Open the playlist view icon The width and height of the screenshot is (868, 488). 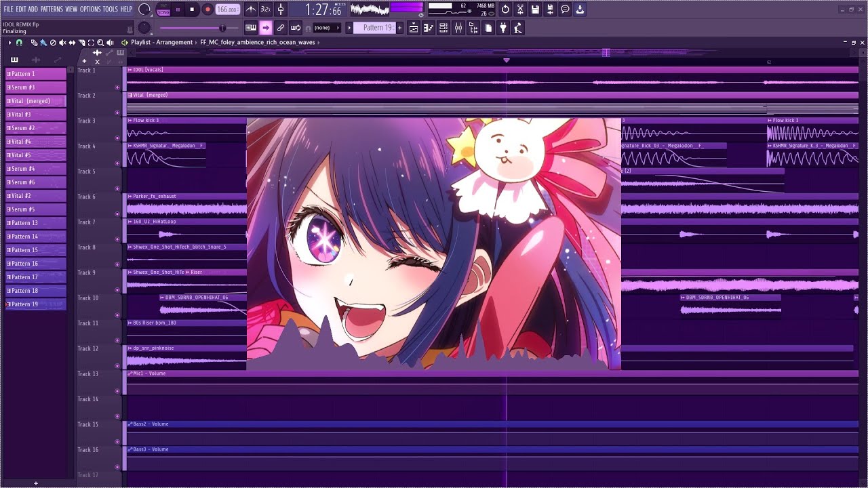[414, 28]
